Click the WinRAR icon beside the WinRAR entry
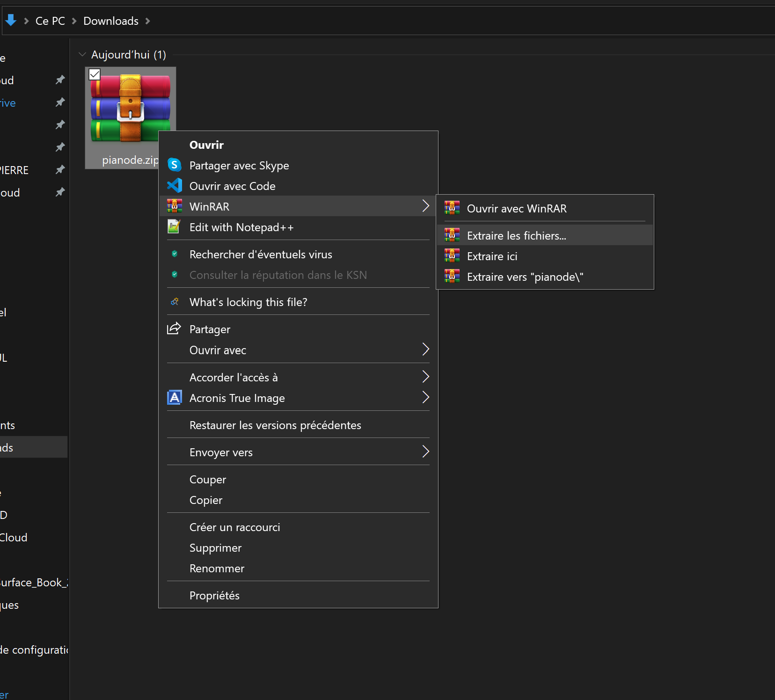Screen dimensions: 775x700 point(175,206)
